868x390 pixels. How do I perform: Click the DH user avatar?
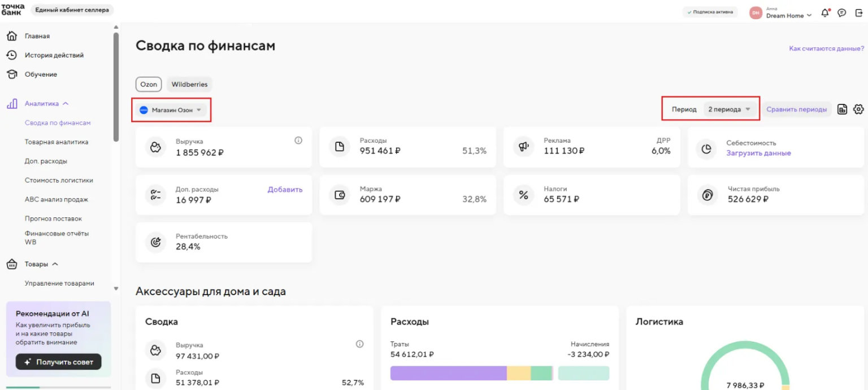756,12
